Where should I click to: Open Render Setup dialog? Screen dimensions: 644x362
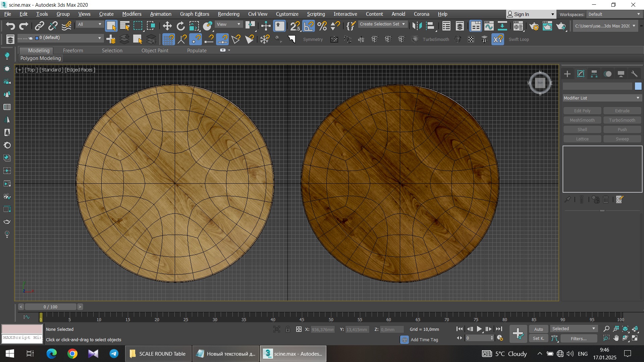point(534,26)
